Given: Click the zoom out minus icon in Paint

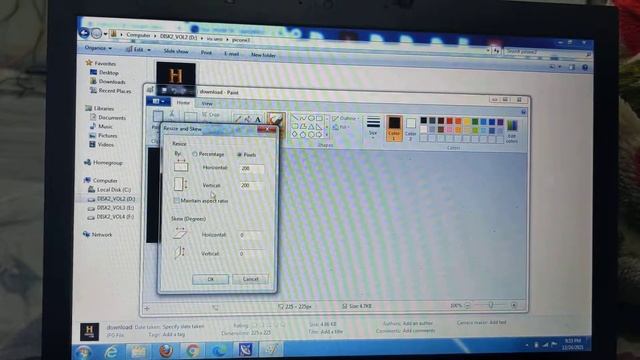Looking at the screenshot, I should click(x=468, y=305).
